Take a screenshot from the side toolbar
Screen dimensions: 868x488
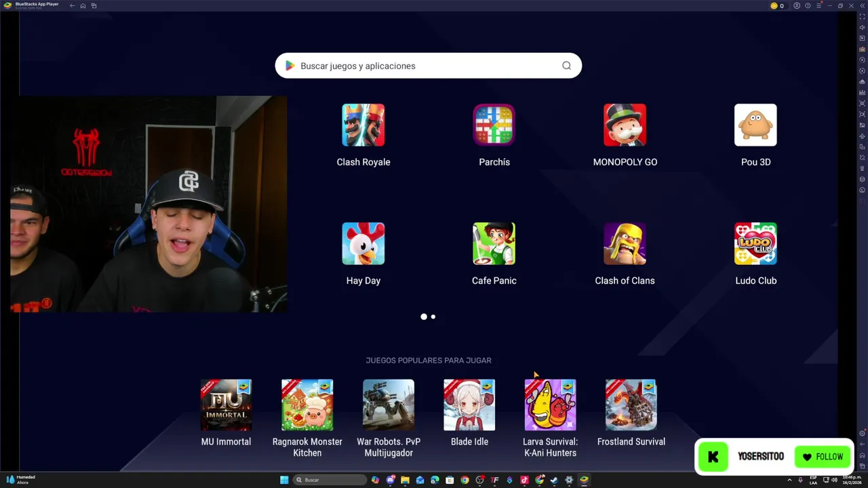(x=862, y=104)
